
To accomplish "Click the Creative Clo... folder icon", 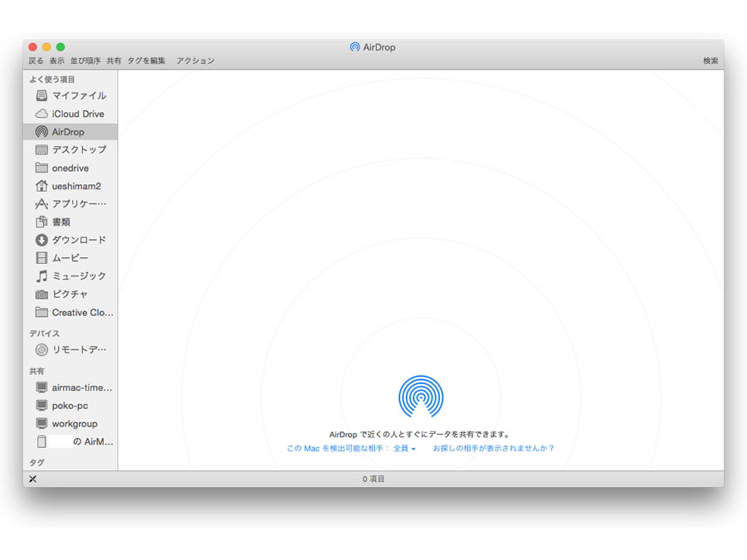I will click(x=41, y=313).
